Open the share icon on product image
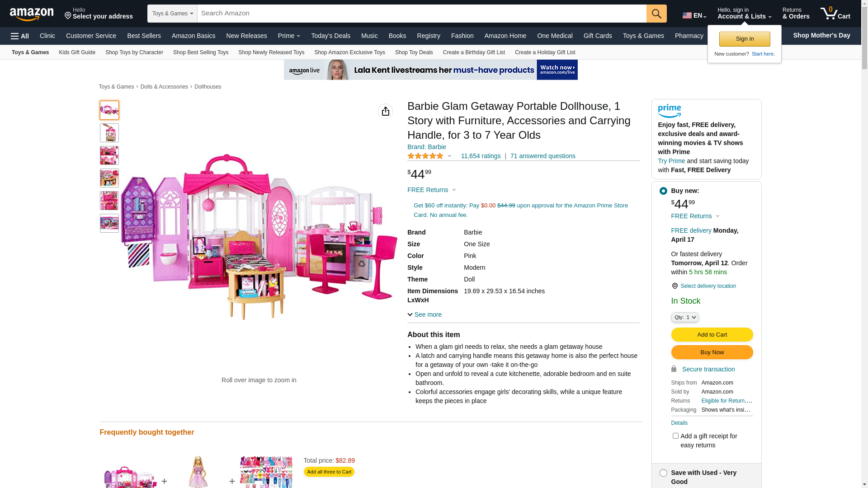Screen dimensions: 868x488 tap(385, 111)
